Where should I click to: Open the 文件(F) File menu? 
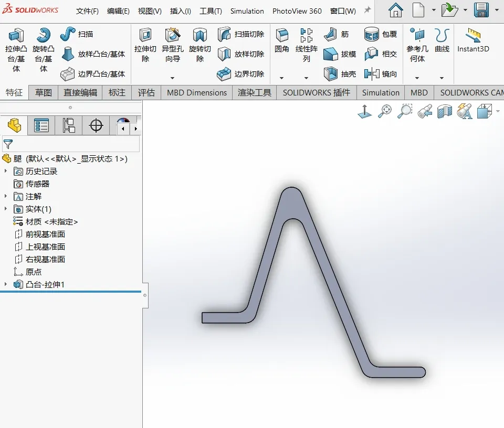click(x=87, y=11)
